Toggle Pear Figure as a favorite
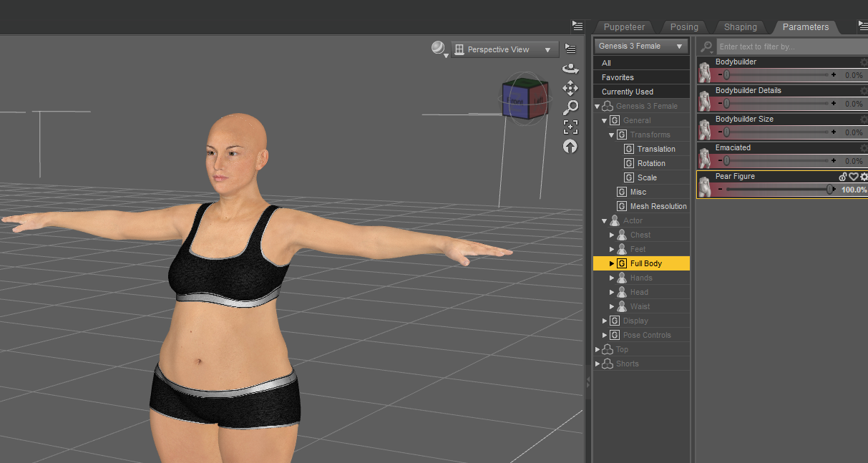868x463 pixels. (x=854, y=177)
